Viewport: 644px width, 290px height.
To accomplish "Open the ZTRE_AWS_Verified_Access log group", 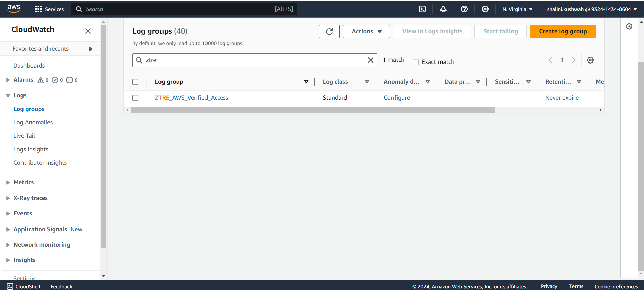I will coord(191,98).
